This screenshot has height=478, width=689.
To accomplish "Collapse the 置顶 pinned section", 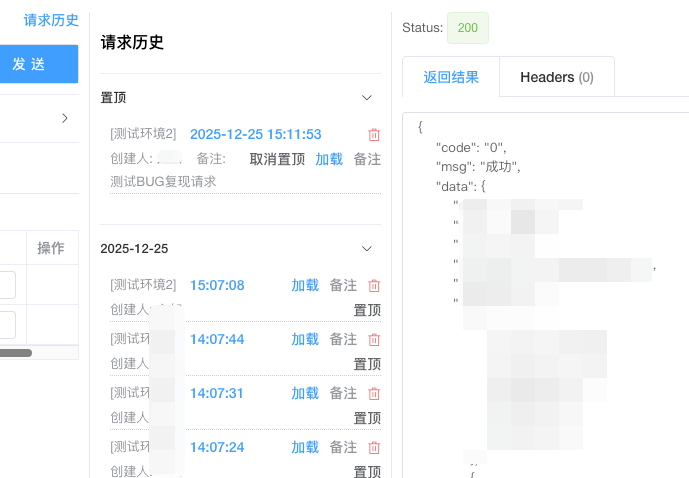I will point(367,98).
